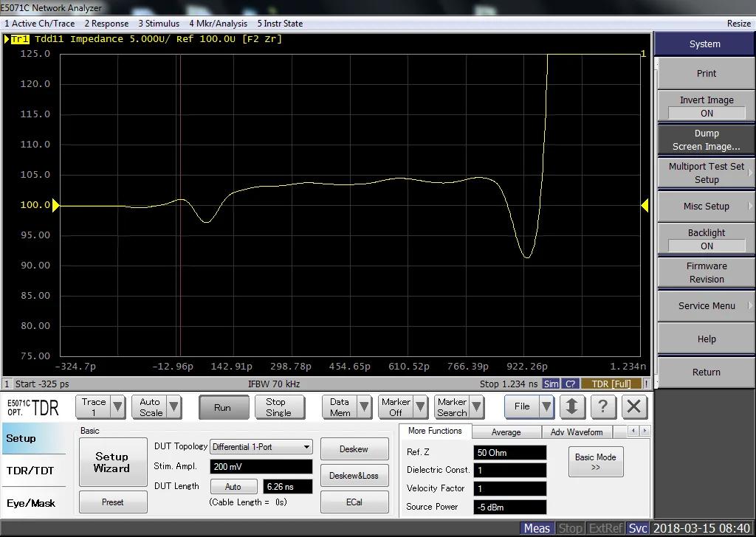The image size is (756, 537).
Task: Click the Basic Mode >> button
Action: (596, 462)
